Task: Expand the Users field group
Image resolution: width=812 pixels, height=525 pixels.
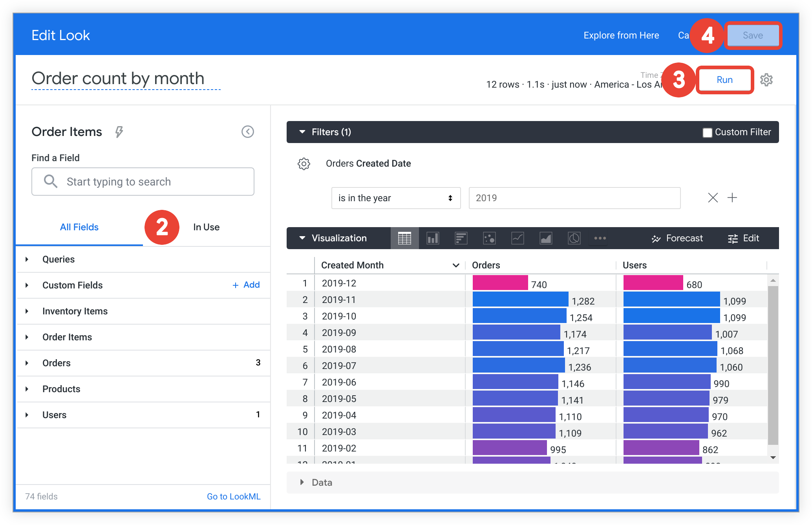Action: [x=27, y=415]
